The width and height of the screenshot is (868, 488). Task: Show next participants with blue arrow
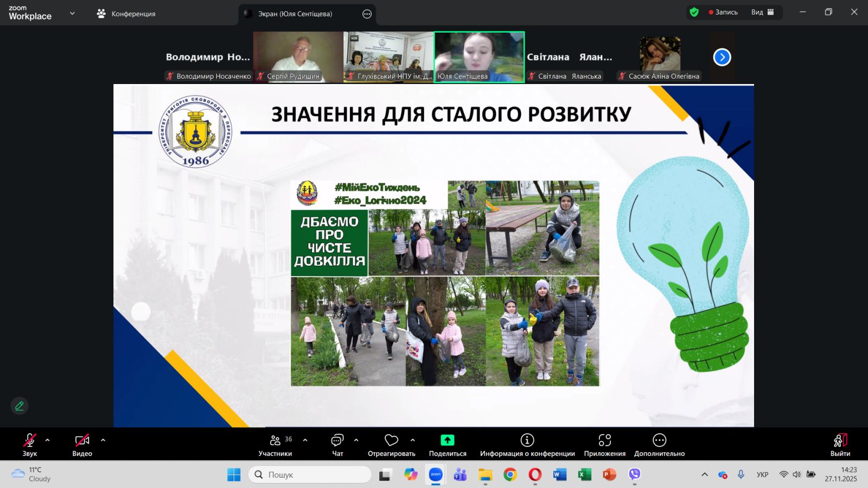coord(722,57)
